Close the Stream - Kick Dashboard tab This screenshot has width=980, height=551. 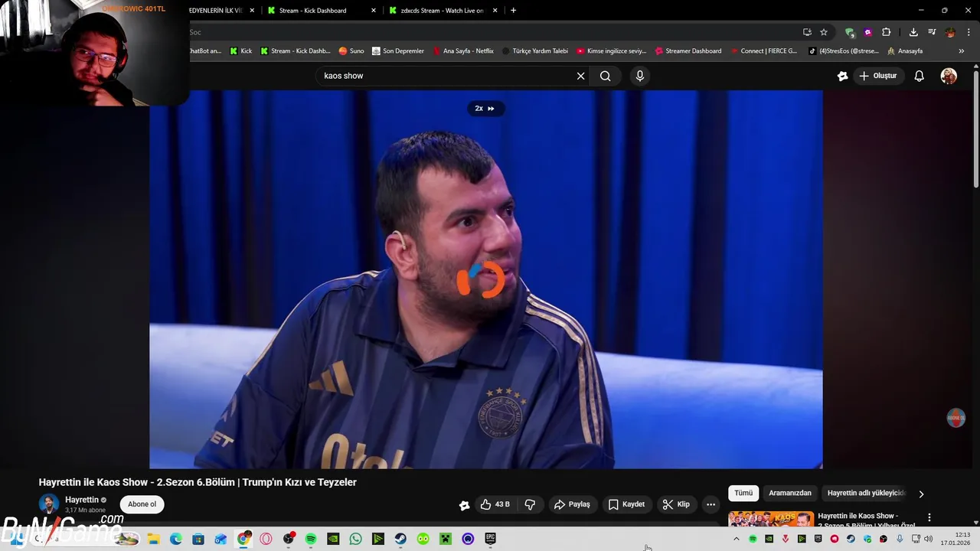click(374, 11)
